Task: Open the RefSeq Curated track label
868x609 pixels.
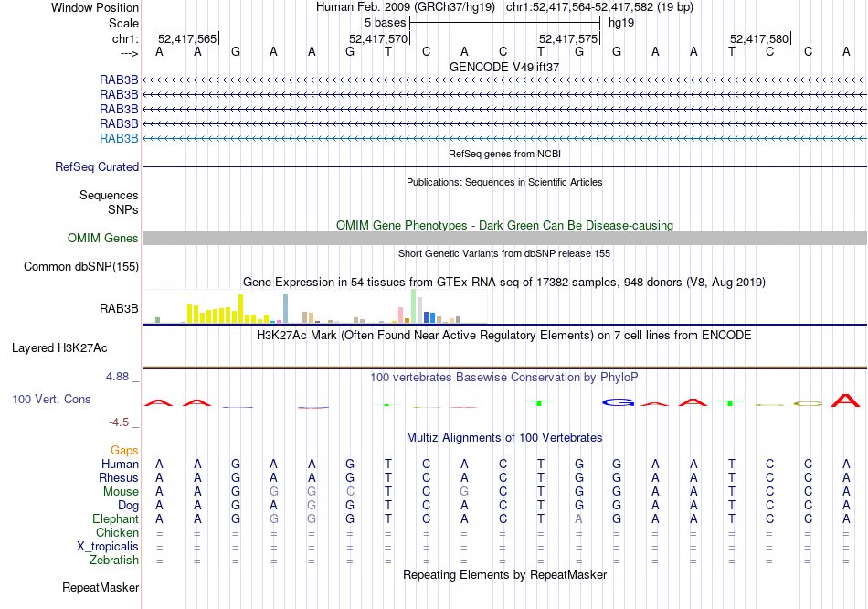Action: pos(97,166)
